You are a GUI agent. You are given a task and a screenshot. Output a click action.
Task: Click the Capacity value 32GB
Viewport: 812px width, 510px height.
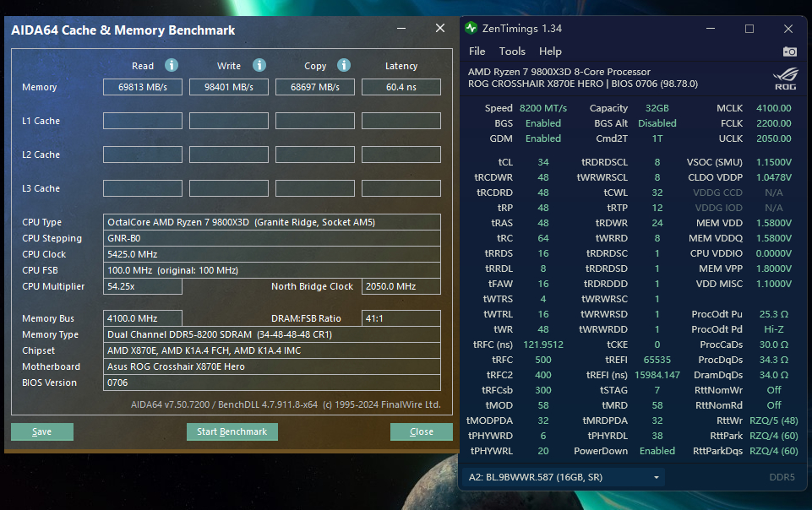pyautogui.click(x=657, y=108)
